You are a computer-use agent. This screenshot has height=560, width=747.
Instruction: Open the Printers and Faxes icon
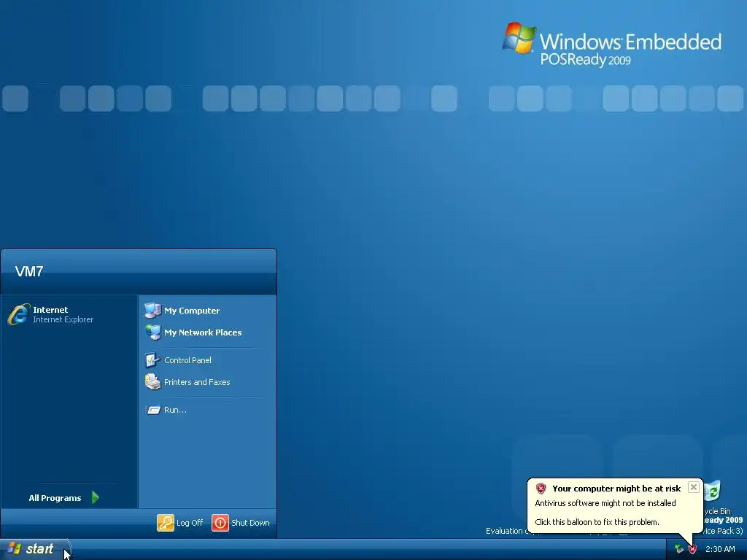click(153, 382)
